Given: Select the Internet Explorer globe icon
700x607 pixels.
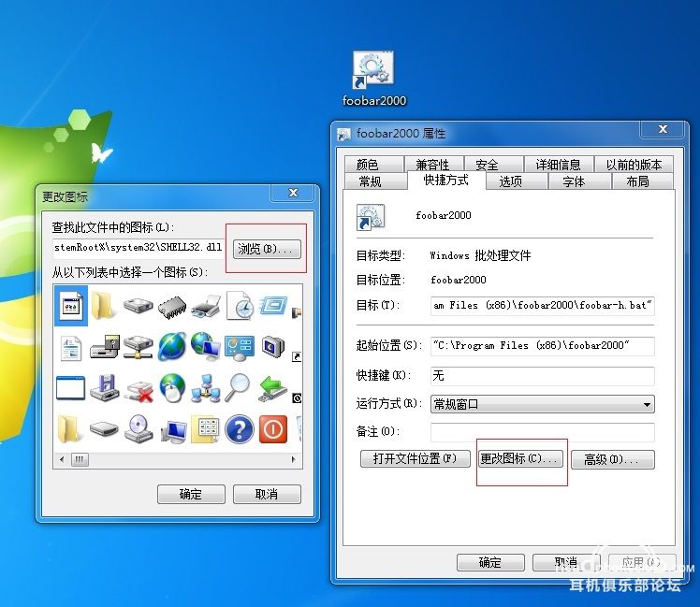Looking at the screenshot, I should (x=172, y=346).
